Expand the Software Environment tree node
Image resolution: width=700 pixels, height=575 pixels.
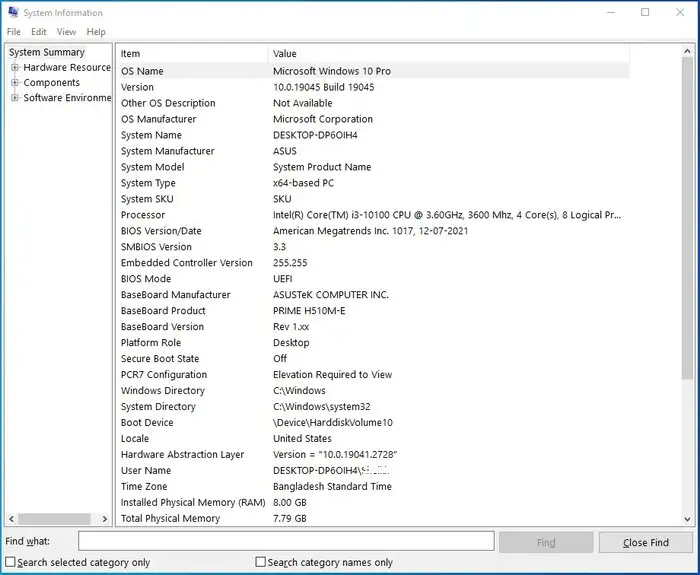[x=15, y=98]
